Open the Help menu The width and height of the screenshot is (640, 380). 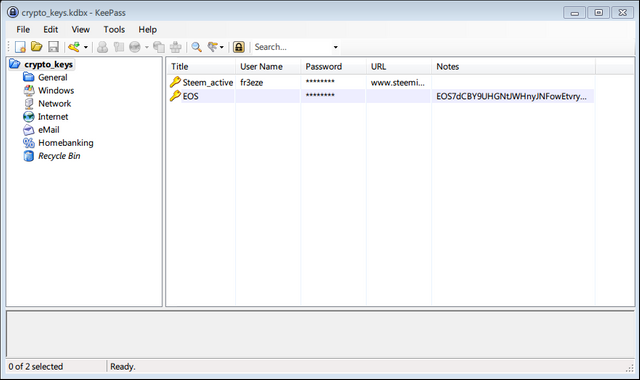147,29
